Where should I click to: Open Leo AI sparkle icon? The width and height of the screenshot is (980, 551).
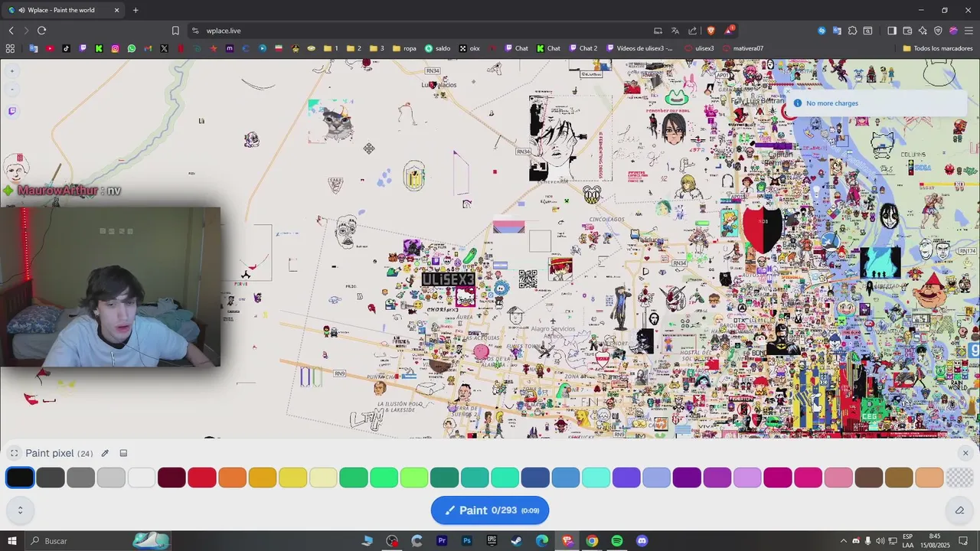click(x=923, y=31)
